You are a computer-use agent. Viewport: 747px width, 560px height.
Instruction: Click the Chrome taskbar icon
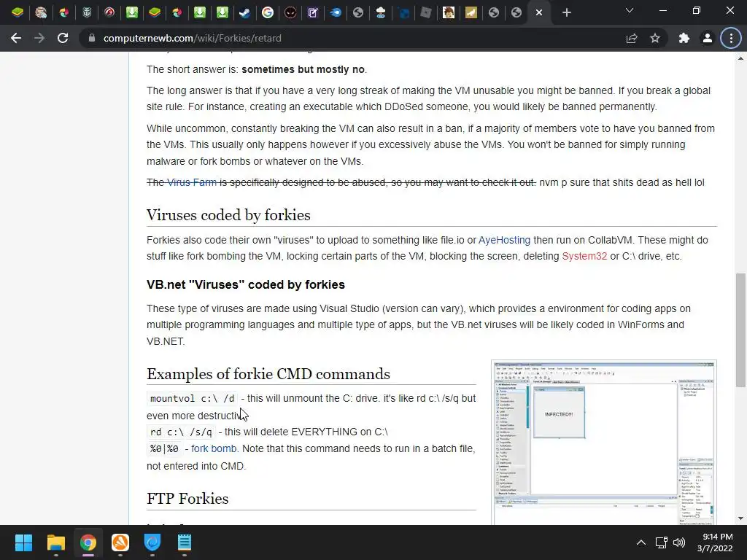click(88, 542)
